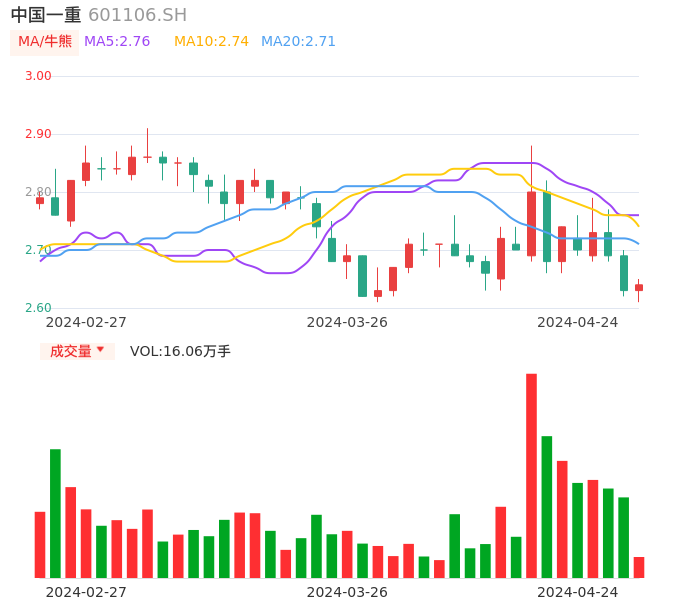Click the 2024-04-24 date under the volume chart
This screenshot has height=606, width=686.
click(x=578, y=592)
